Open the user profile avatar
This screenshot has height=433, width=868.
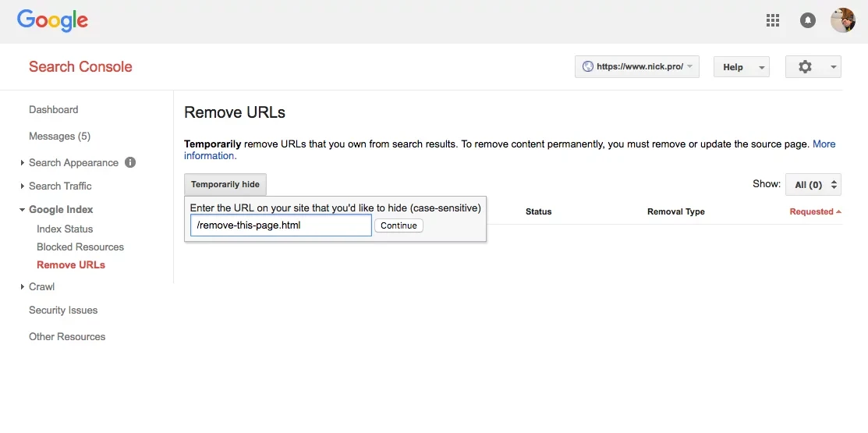coord(842,21)
